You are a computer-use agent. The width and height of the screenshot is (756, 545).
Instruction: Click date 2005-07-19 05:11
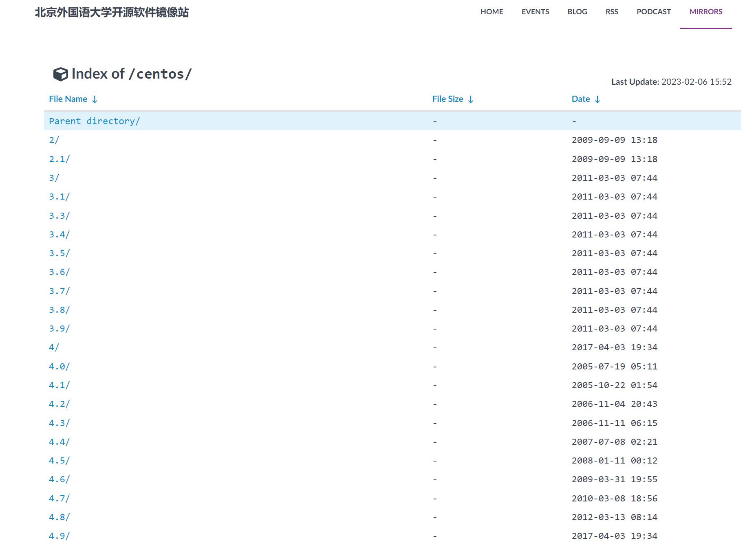tap(615, 367)
